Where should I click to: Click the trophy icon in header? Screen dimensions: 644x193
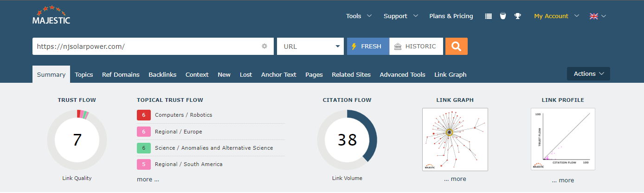517,16
